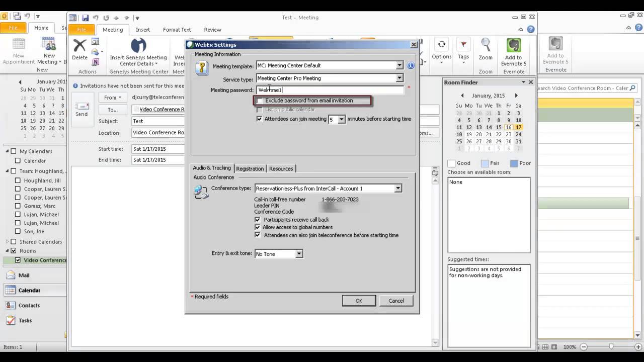Switch to the Resources tab

click(281, 168)
